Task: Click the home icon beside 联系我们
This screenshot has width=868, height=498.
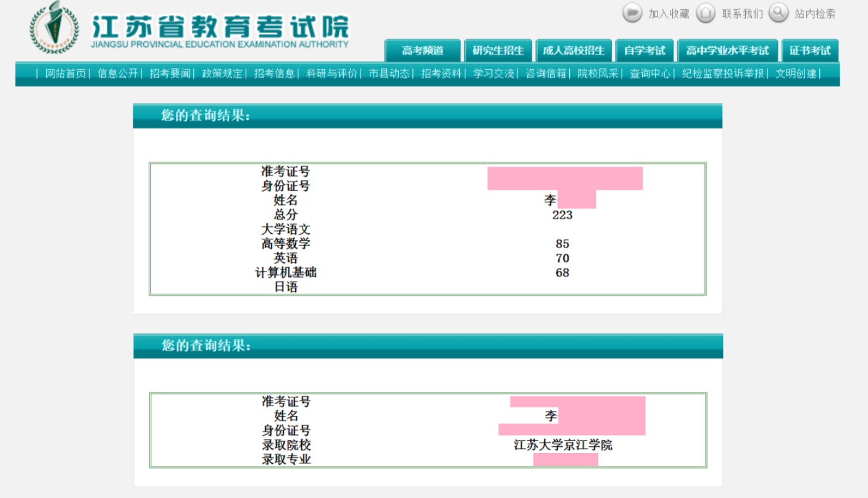Action: click(x=706, y=13)
